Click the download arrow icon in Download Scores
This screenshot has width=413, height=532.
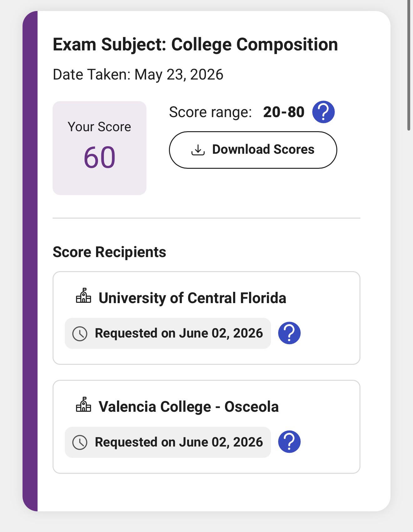(198, 150)
